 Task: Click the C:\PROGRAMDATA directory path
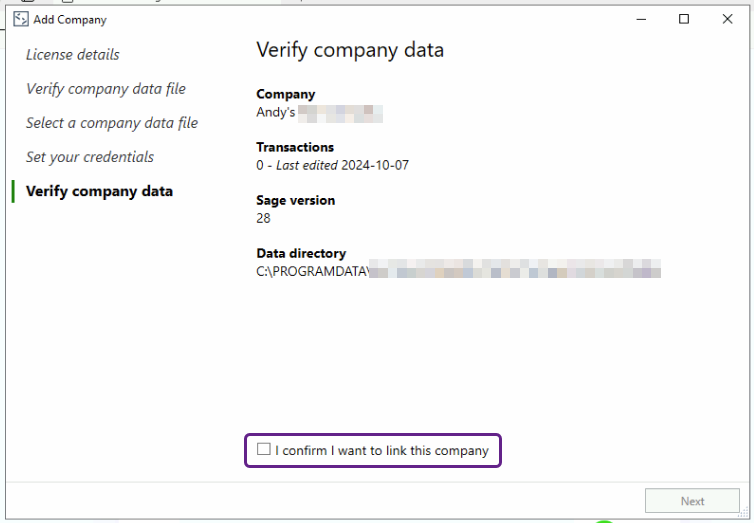pos(458,271)
